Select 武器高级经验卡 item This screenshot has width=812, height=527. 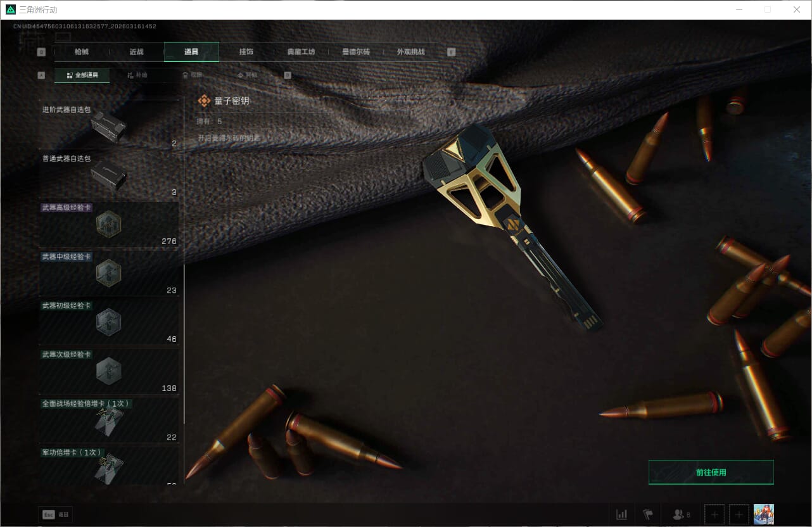[x=109, y=224]
